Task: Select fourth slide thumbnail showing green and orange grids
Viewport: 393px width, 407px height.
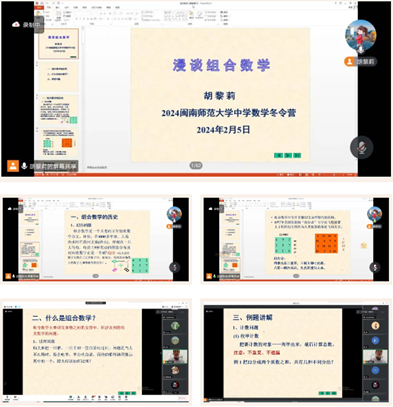Action: [59, 143]
